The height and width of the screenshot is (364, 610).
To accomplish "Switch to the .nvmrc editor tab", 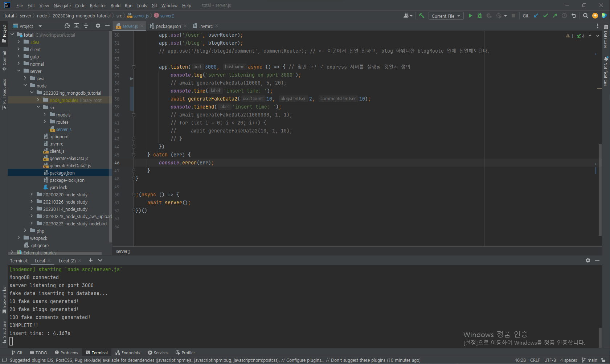I will [x=206, y=26].
